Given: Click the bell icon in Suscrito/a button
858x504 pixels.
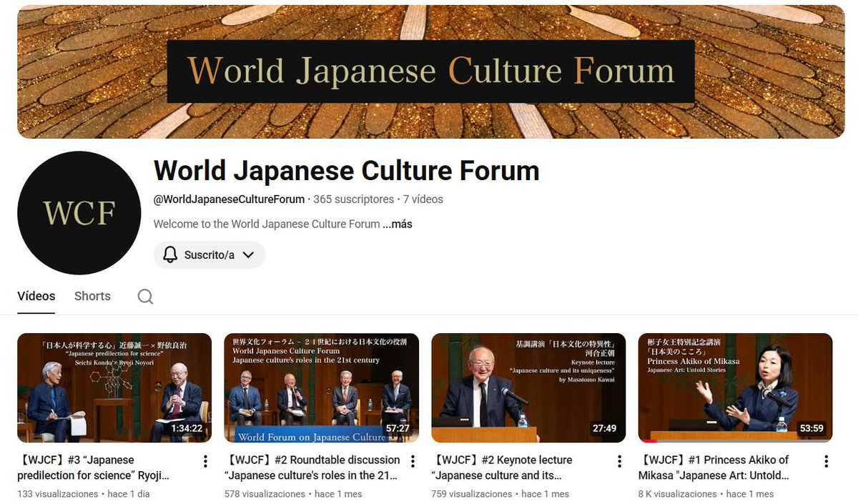Looking at the screenshot, I should coord(170,255).
